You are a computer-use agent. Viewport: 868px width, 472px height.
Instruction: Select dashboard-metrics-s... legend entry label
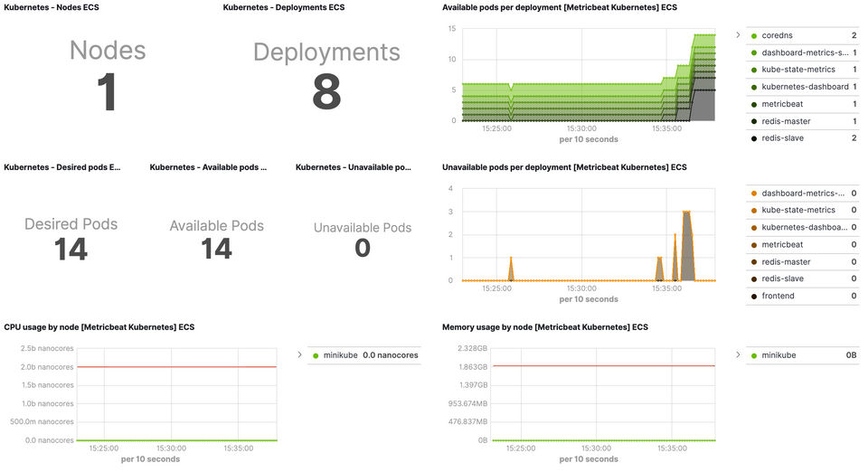[x=805, y=52]
